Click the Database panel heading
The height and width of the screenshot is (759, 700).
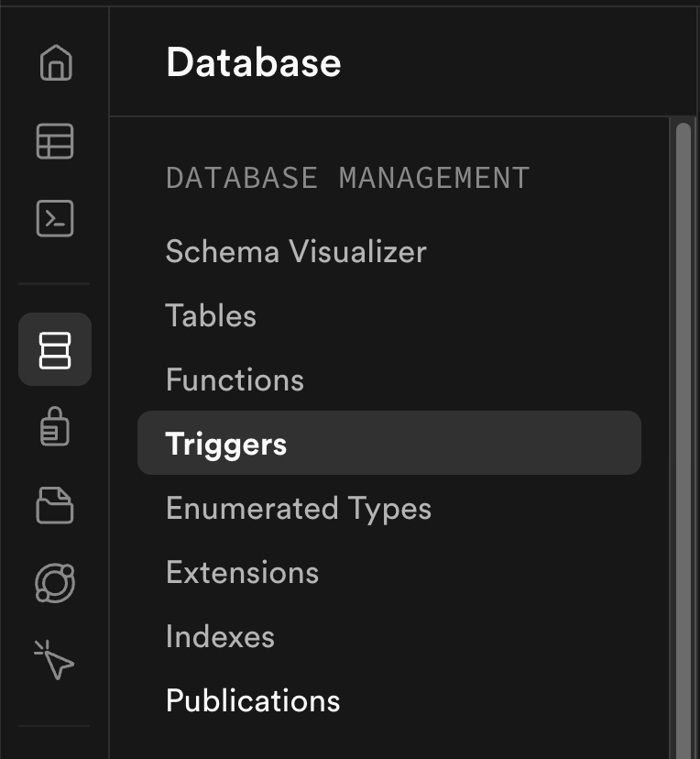254,62
